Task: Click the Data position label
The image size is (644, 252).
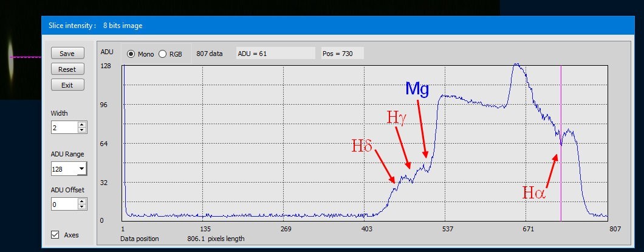Action: click(x=139, y=239)
